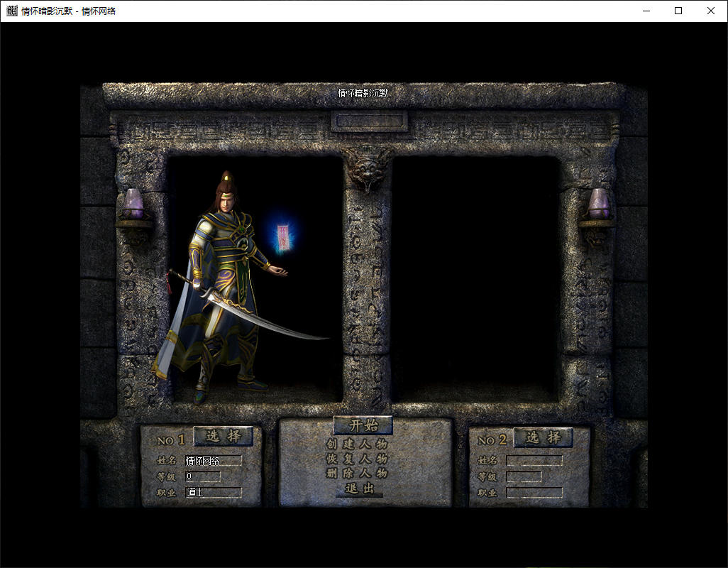
Task: Maximize the game window
Action: (x=678, y=11)
